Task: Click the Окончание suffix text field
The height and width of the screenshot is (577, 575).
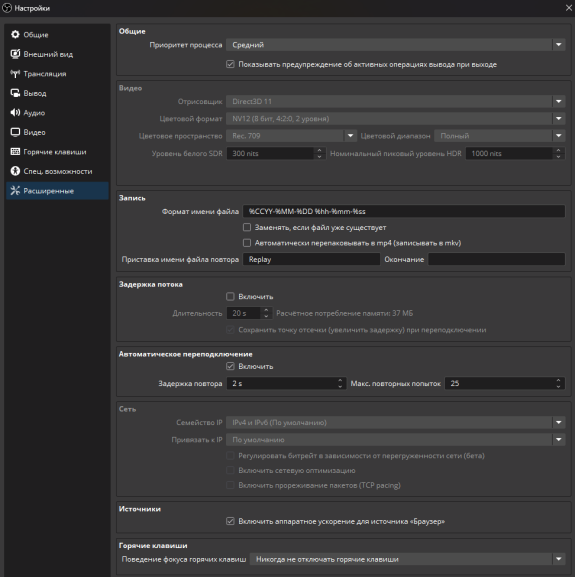Action: 497,259
